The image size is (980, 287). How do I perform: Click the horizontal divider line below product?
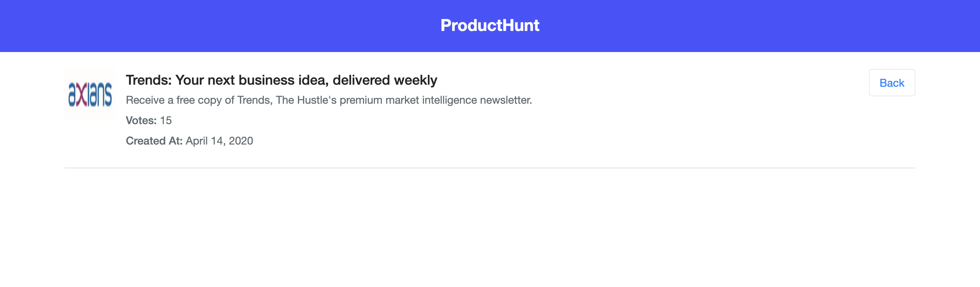tap(490, 168)
